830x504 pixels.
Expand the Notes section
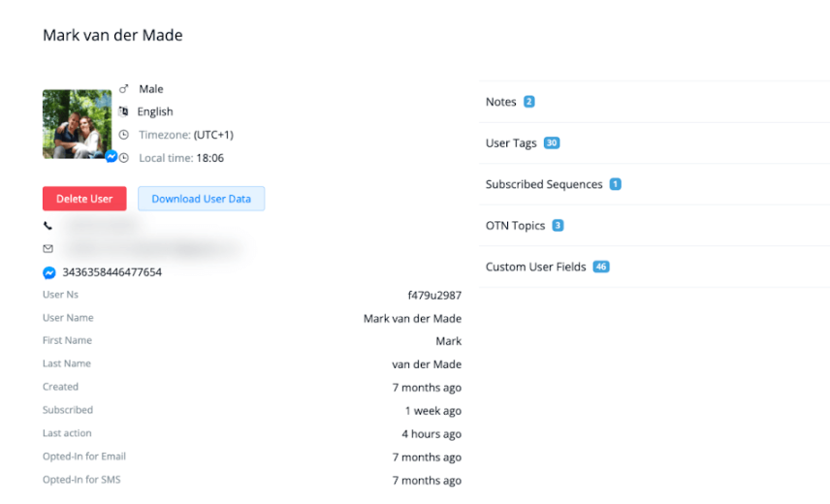(501, 102)
